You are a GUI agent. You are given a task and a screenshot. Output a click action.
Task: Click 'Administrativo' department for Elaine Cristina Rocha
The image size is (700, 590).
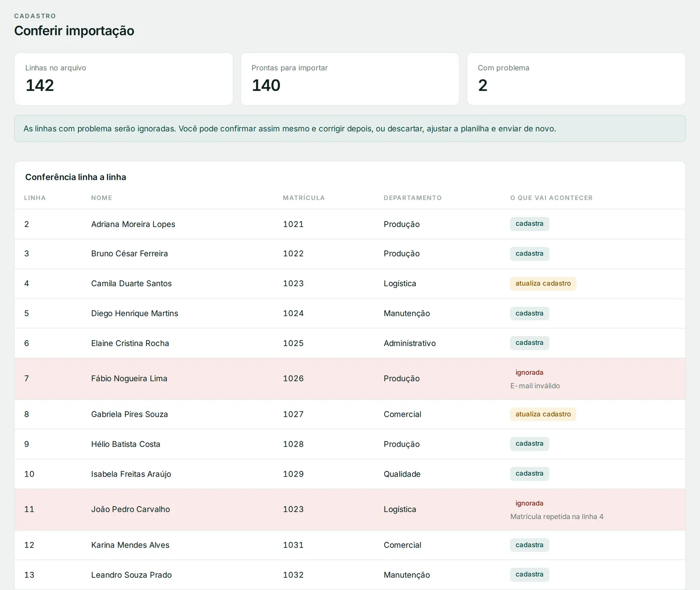click(x=409, y=343)
